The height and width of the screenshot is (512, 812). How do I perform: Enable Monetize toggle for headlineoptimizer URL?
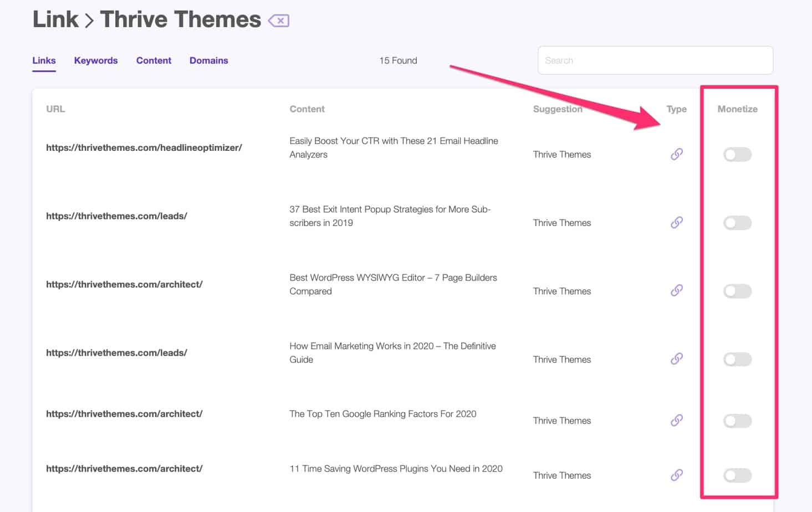click(x=737, y=155)
